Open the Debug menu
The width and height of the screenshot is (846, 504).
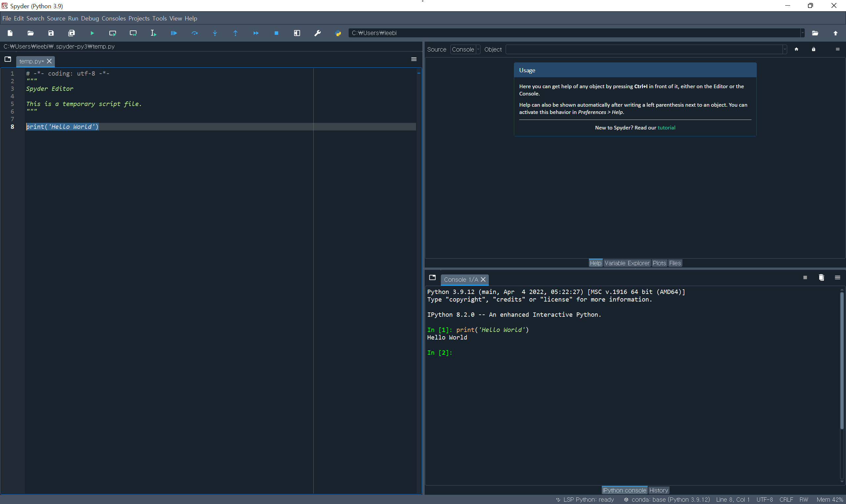(90, 18)
